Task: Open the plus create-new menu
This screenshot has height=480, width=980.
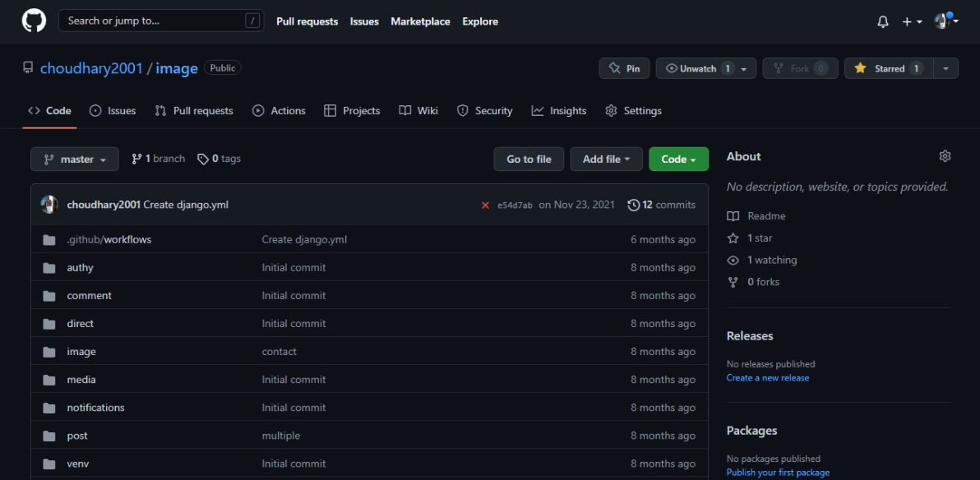Action: 912,22
